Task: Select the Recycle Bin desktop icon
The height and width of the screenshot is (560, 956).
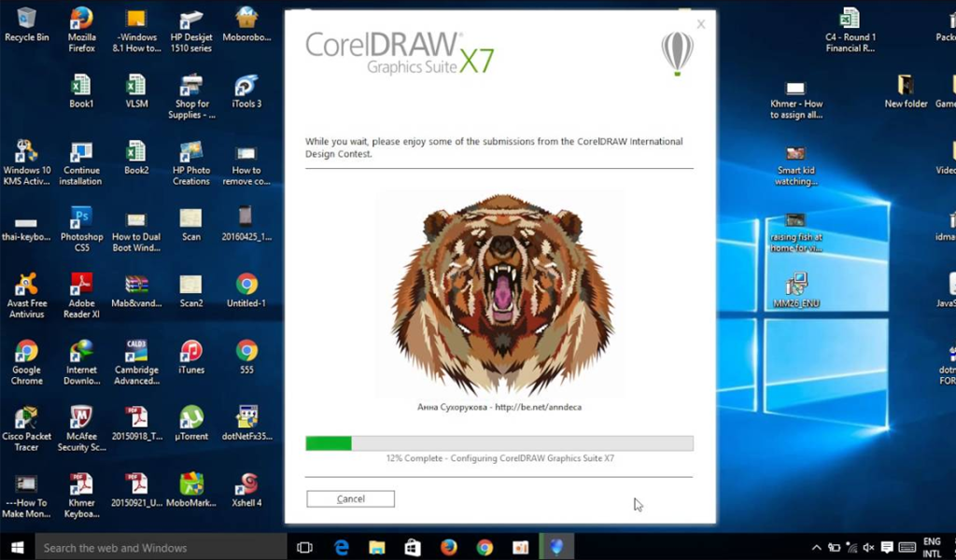Action: point(27,25)
